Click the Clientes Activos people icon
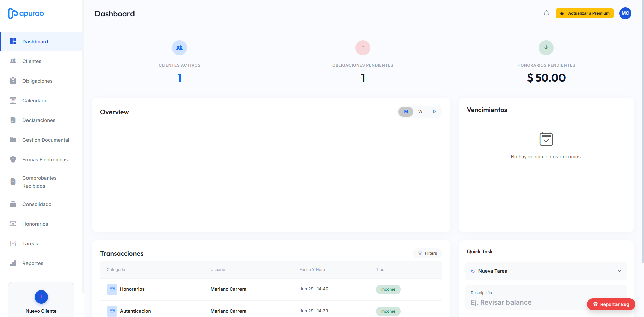 coord(179,48)
